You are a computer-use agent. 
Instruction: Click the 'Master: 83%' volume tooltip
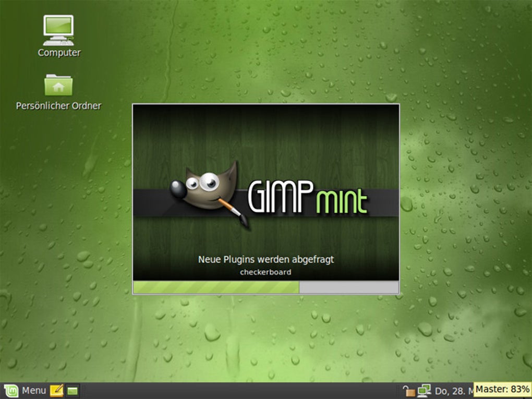[x=502, y=389]
